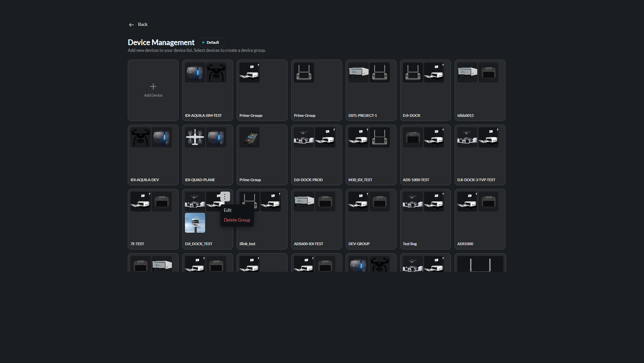Choose Delete Group from the context menu
Viewport: 644px width, 363px height.
[237, 220]
